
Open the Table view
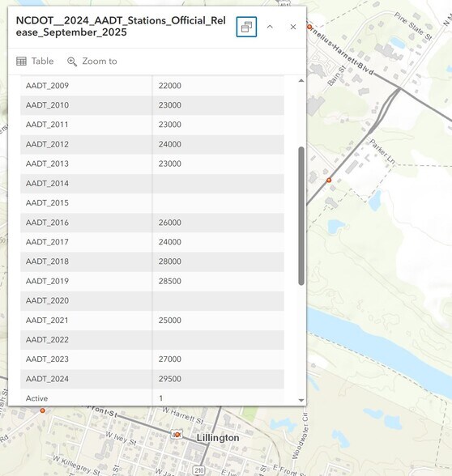(35, 62)
